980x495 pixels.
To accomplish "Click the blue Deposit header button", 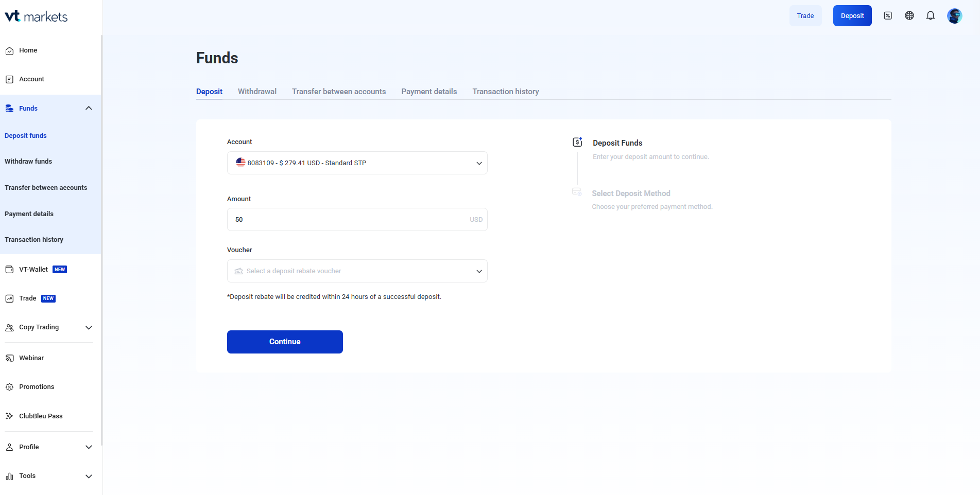I will click(x=852, y=16).
